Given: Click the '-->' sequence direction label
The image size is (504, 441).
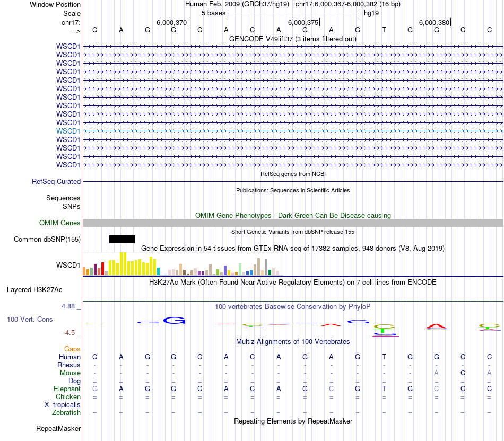Looking at the screenshot, I should pyautogui.click(x=75, y=31).
